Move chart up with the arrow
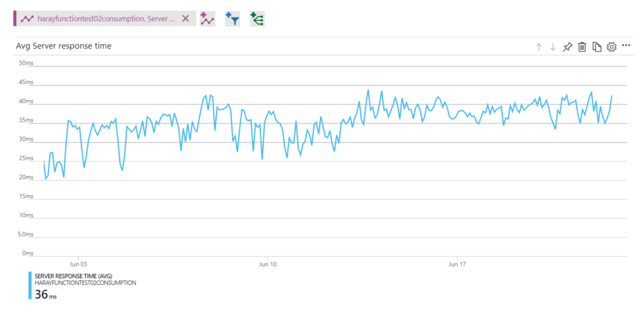The width and height of the screenshot is (644, 315). (x=538, y=47)
